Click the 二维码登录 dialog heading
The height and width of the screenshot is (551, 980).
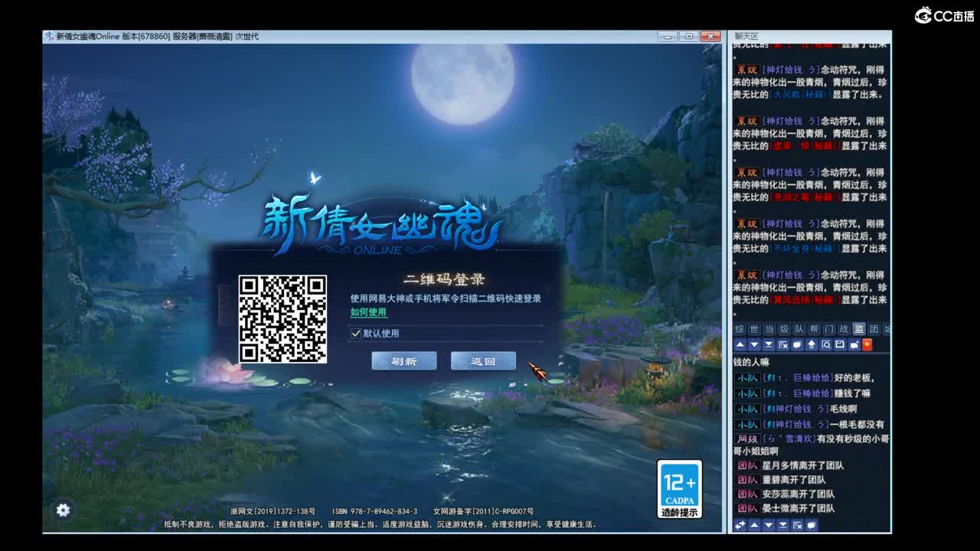click(444, 279)
